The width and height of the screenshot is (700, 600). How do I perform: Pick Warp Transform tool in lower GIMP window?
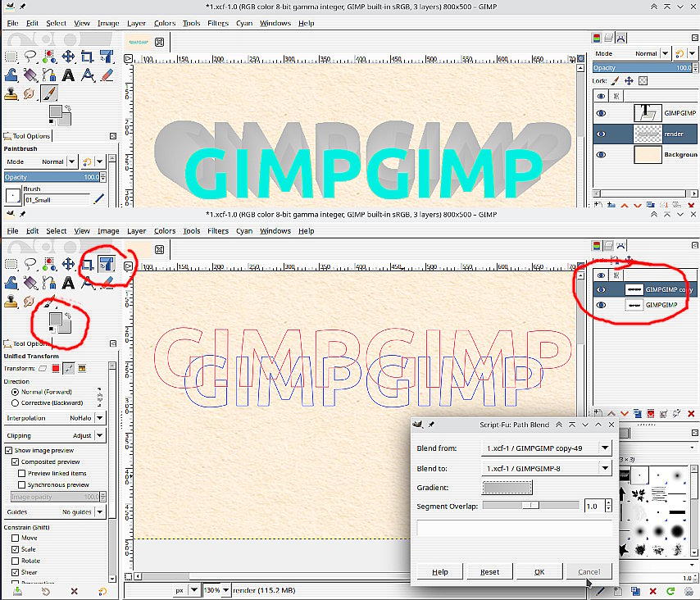11,283
